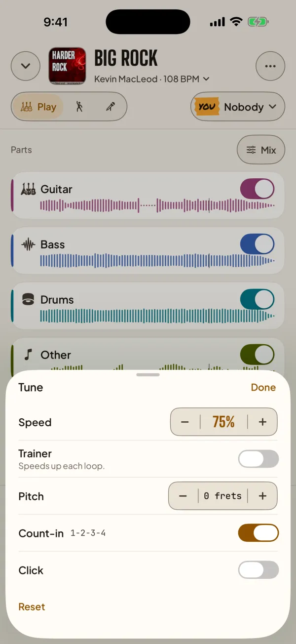Screen dimensions: 296x644
Task: Increase Speed with the plus button
Action: 262,422
